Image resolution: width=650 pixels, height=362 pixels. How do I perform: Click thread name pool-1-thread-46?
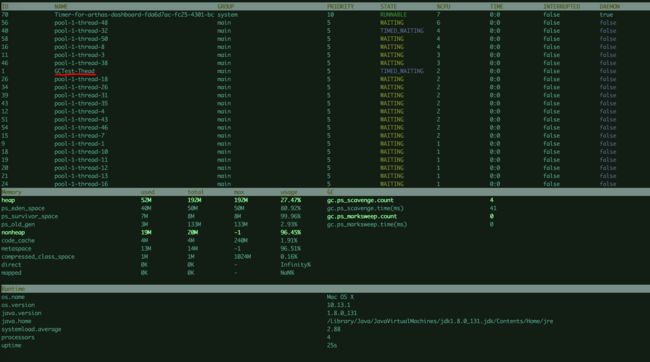coord(81,128)
